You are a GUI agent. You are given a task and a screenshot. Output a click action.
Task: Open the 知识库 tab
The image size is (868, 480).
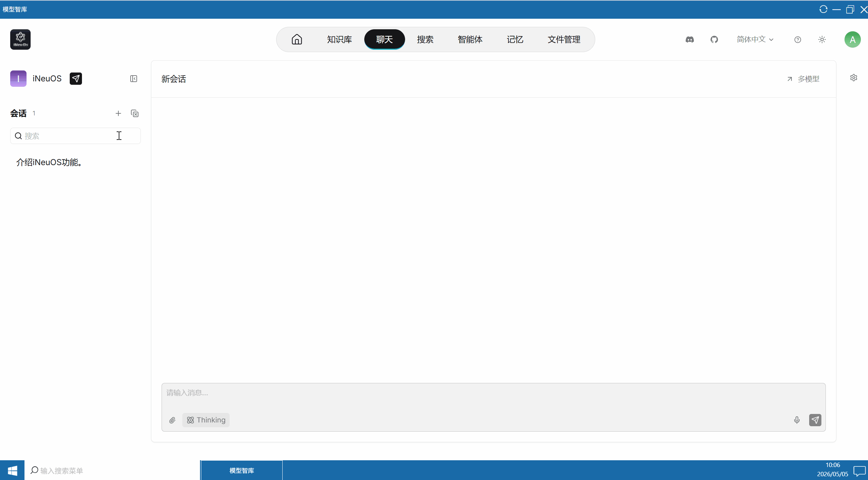[x=339, y=39]
